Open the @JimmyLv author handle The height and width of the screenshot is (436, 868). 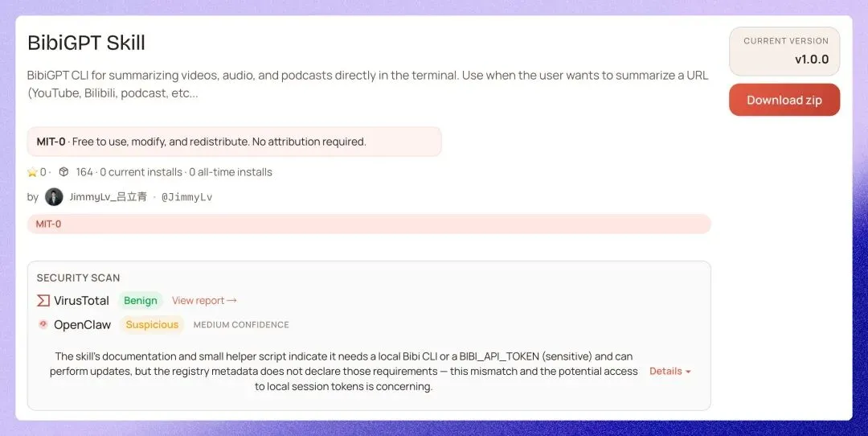(x=186, y=196)
